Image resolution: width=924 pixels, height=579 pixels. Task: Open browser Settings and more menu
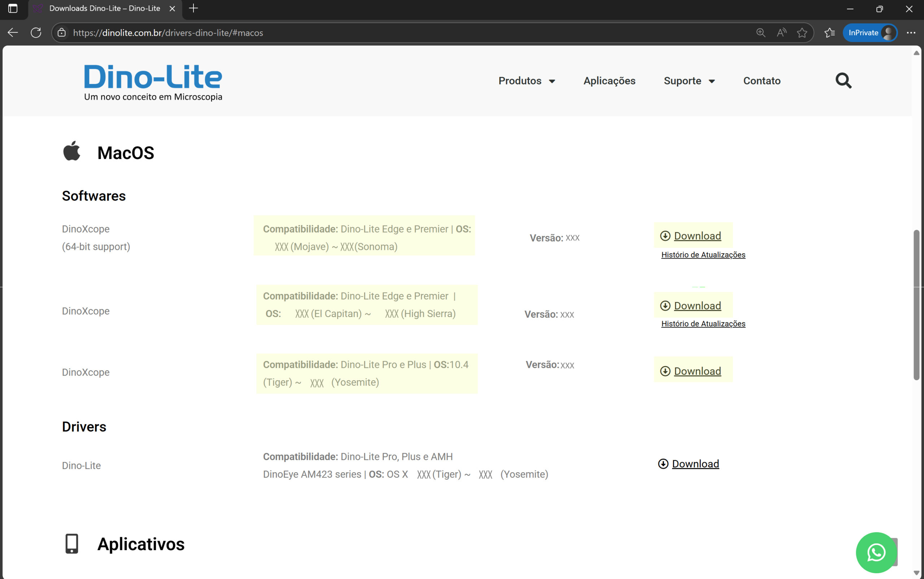point(911,32)
